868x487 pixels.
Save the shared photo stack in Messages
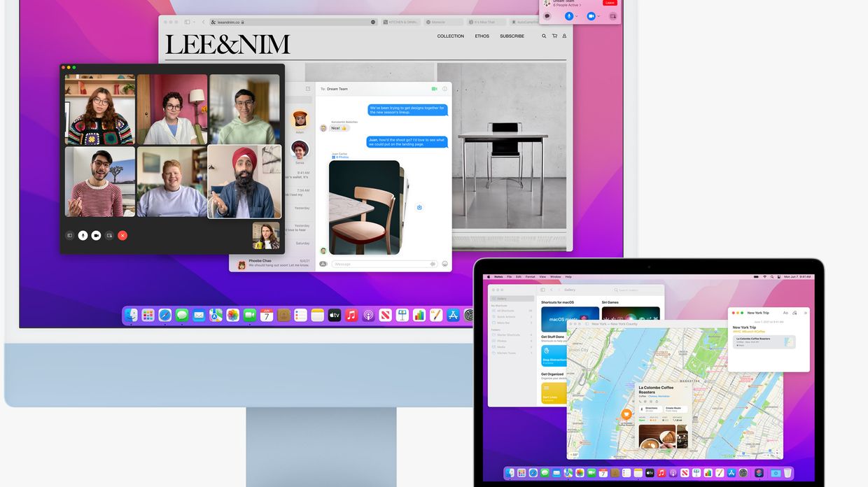419,207
